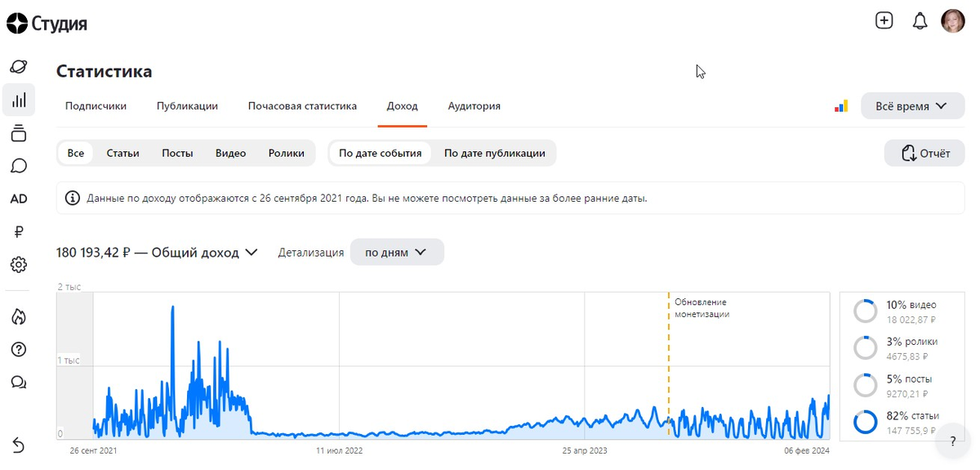The width and height of the screenshot is (980, 470).
Task: Click the notifications bell icon
Action: 920,21
